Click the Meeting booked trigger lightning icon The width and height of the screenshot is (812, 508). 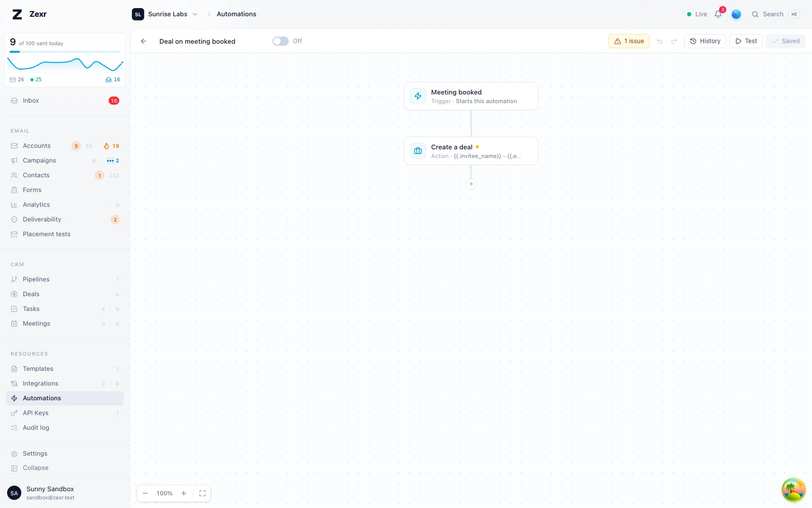point(418,96)
